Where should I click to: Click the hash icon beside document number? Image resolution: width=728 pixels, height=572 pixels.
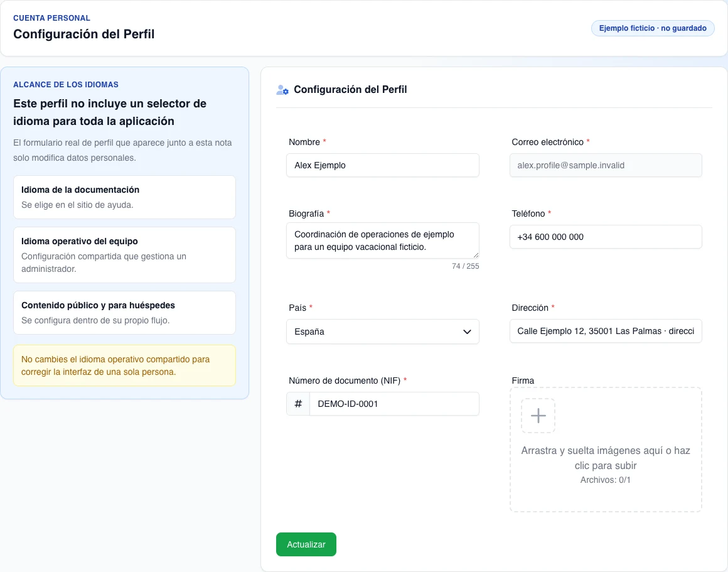click(x=299, y=404)
